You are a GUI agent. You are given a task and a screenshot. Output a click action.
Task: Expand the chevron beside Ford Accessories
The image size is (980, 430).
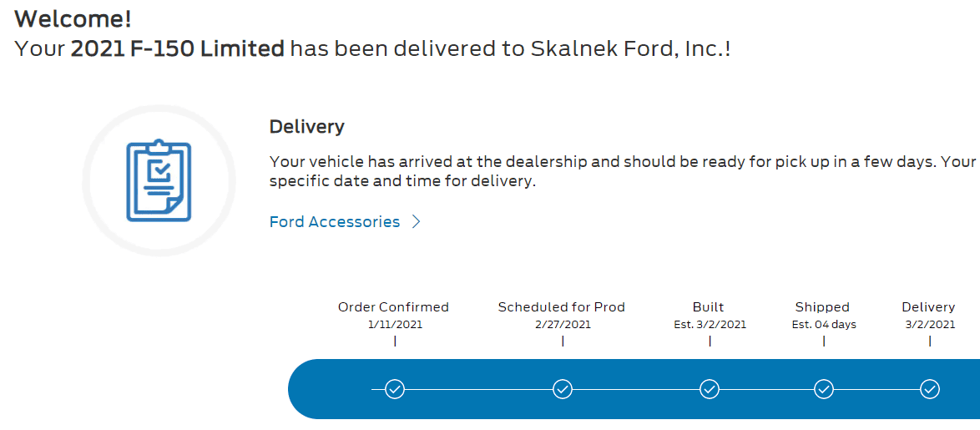pos(417,222)
